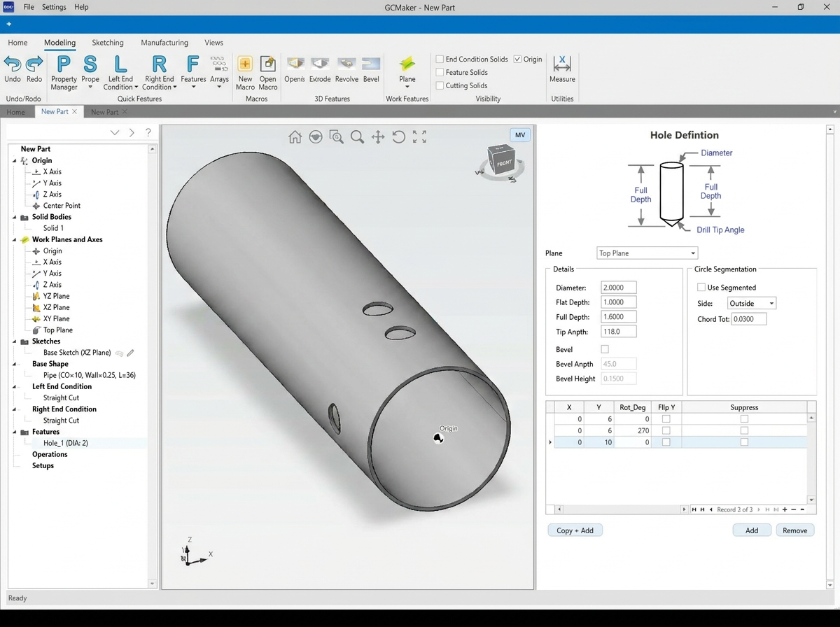This screenshot has height=627, width=840.
Task: Uncheck the Origin visibility checkbox
Action: click(517, 59)
